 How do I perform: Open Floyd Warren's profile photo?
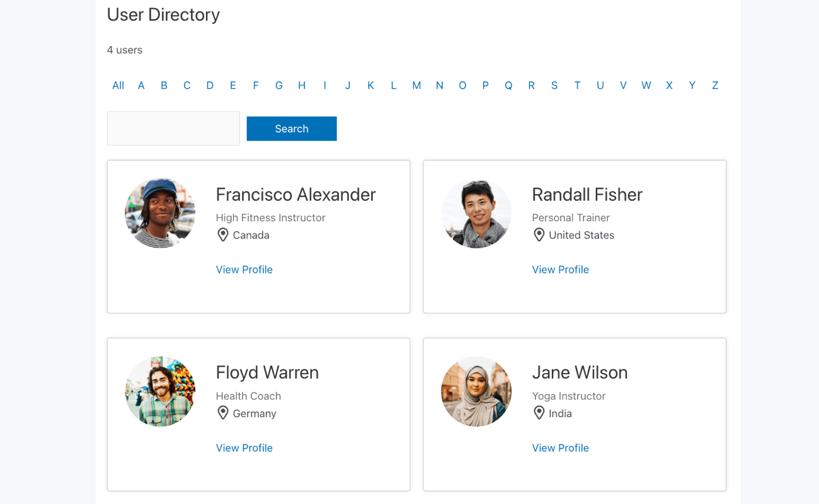point(160,391)
